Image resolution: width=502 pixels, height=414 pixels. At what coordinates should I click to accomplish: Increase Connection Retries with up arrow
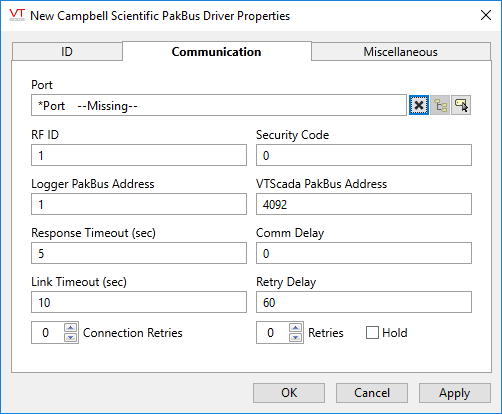point(70,328)
